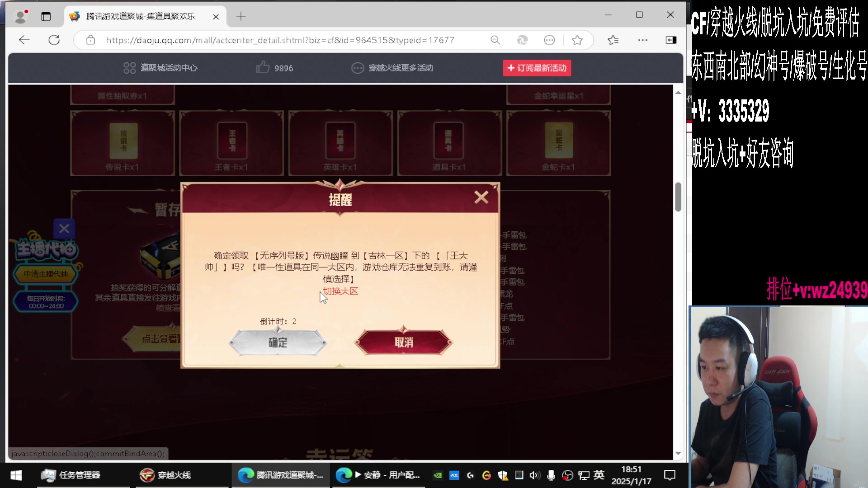The height and width of the screenshot is (488, 868).
Task: Close the 主播代抽 floating widget
Action: tap(64, 229)
